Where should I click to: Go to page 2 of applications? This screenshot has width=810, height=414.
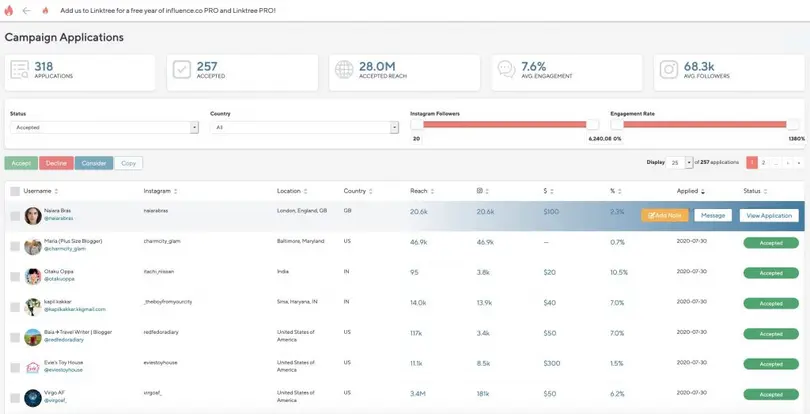(764, 162)
